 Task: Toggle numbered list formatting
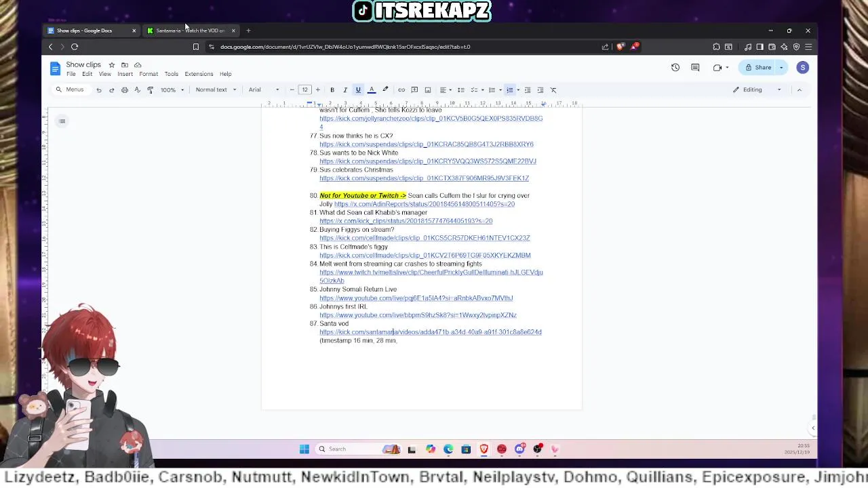click(x=510, y=90)
